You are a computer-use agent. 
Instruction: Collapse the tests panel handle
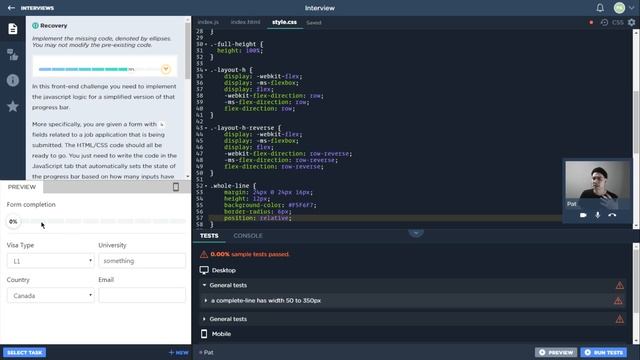pyautogui.click(x=416, y=233)
